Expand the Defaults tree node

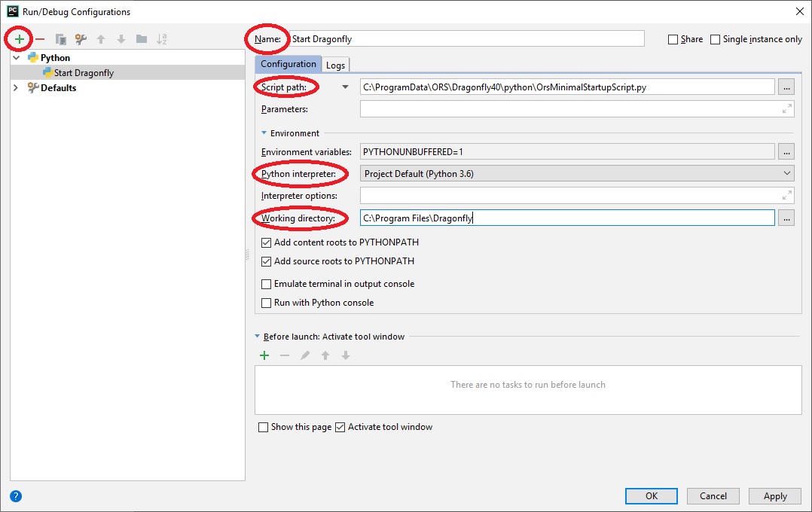click(16, 87)
